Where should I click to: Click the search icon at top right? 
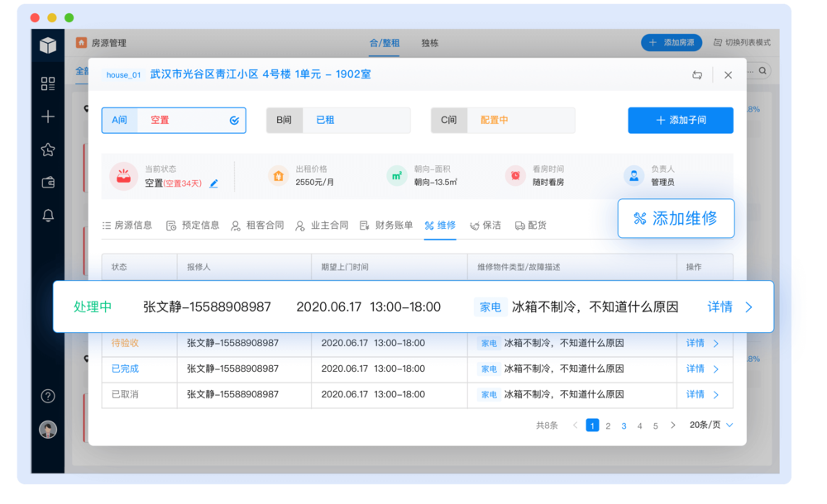click(x=762, y=71)
